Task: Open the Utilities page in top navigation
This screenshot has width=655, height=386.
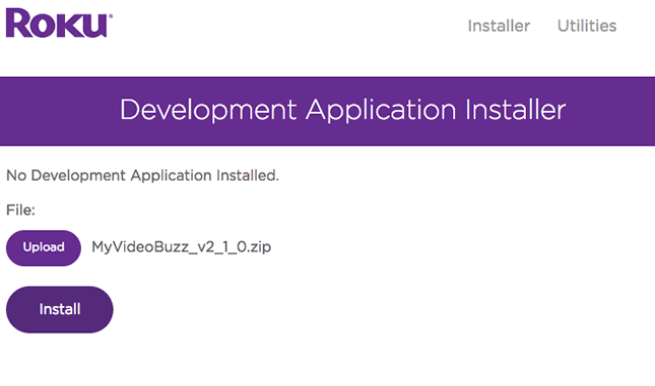Action: click(587, 26)
